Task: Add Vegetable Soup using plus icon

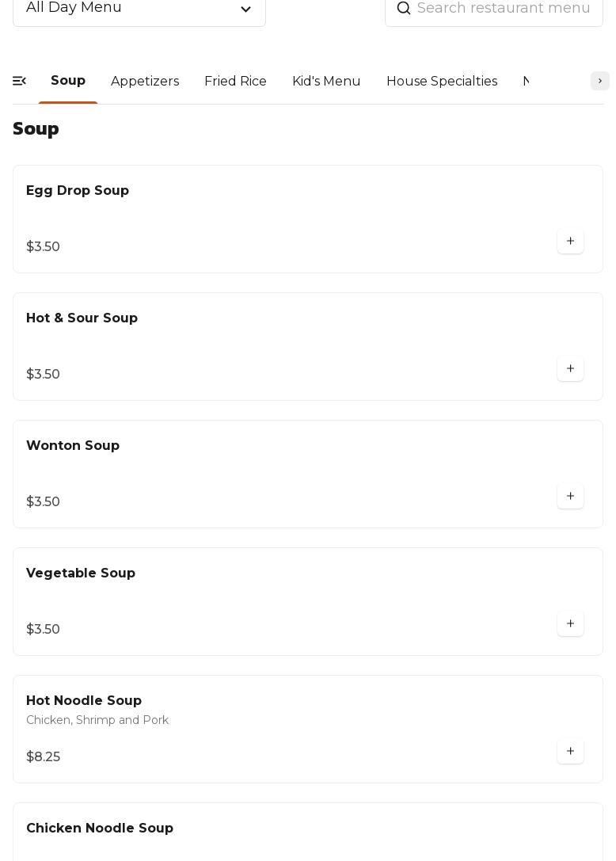Action: point(570,623)
